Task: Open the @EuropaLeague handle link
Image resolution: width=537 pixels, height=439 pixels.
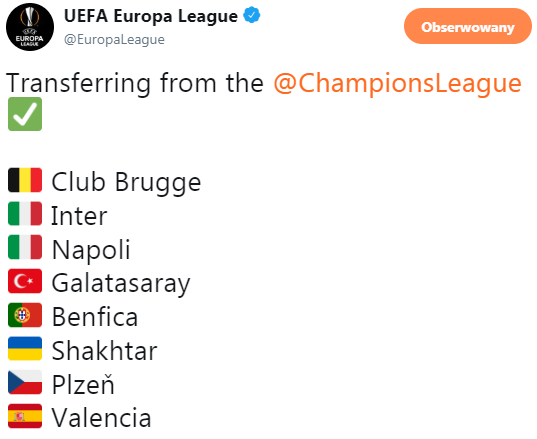Action: point(114,39)
